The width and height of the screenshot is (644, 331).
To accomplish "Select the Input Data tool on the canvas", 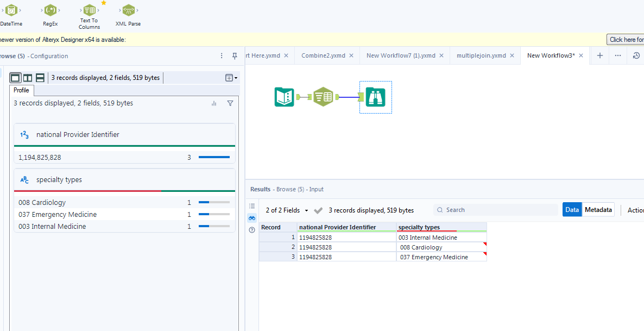I will coord(284,97).
